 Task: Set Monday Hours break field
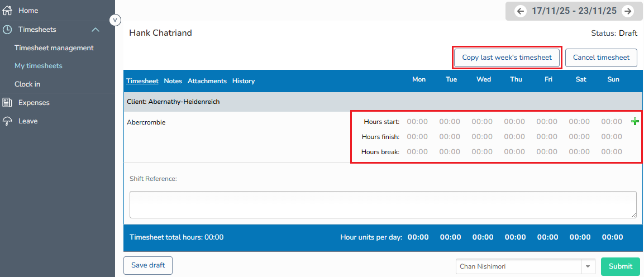(417, 152)
